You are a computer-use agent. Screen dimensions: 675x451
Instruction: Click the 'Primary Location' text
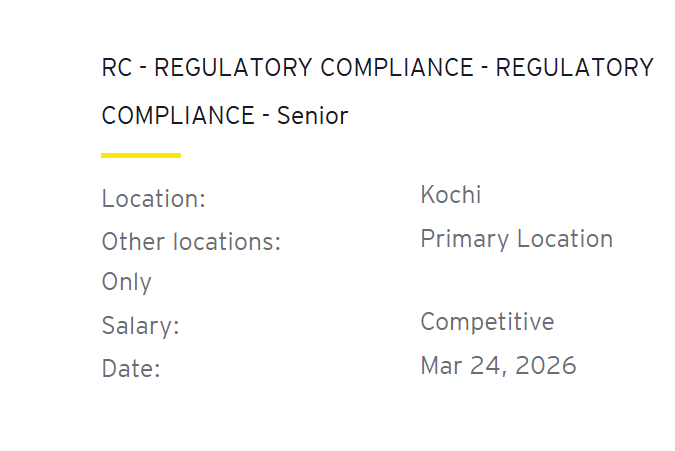pos(516,239)
